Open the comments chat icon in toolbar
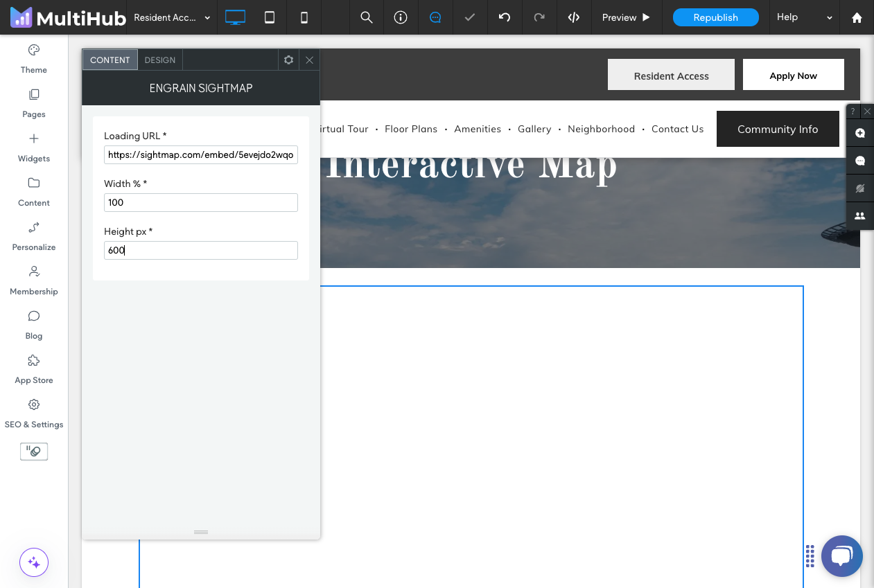 point(435,17)
